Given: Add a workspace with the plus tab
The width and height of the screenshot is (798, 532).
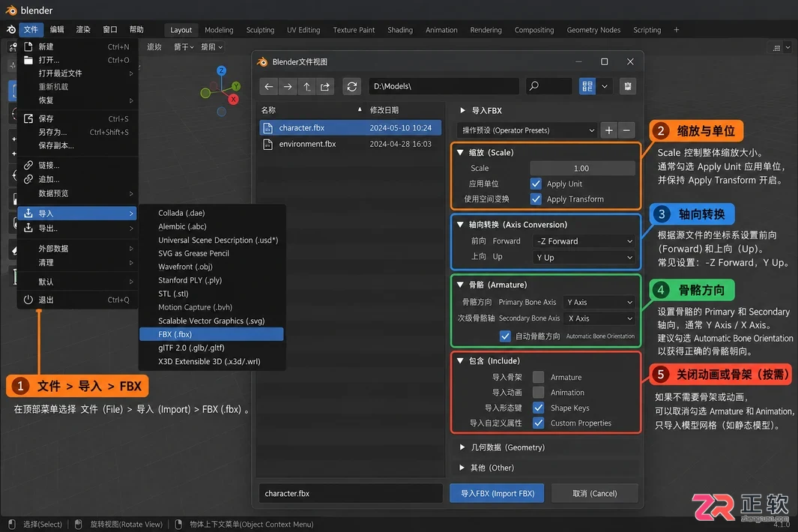Looking at the screenshot, I should (677, 30).
